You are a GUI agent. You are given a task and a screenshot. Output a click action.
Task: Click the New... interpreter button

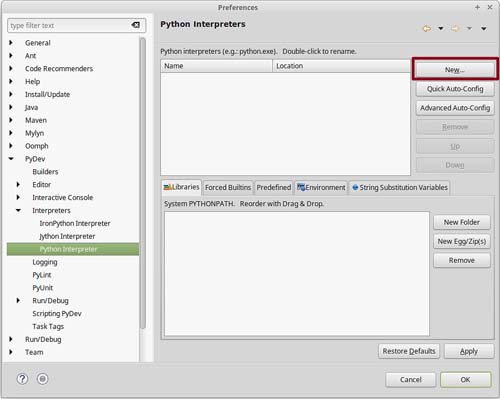coord(455,69)
